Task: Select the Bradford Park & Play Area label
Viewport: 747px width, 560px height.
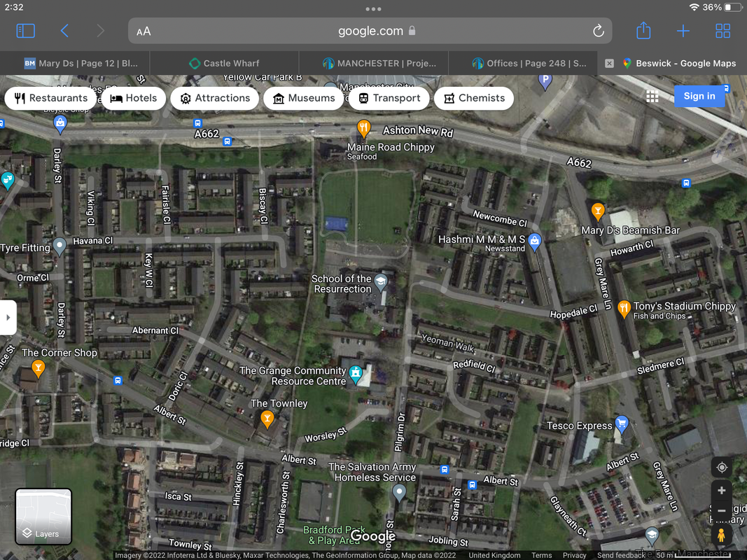Action: pos(333,535)
